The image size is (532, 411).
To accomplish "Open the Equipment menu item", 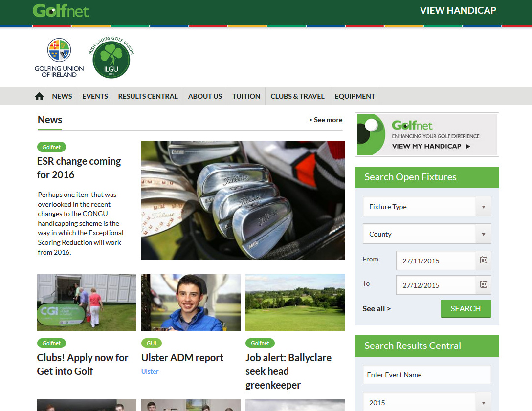I will coord(355,96).
